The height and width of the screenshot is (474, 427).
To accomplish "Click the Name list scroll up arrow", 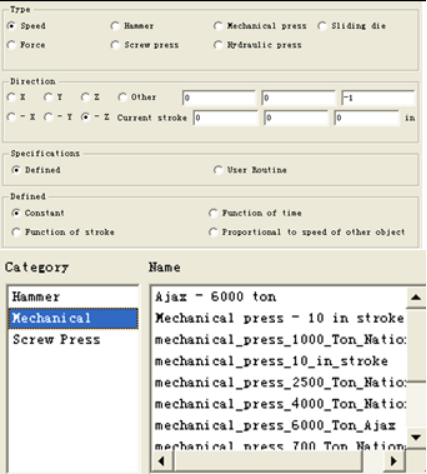I will pyautogui.click(x=416, y=297).
